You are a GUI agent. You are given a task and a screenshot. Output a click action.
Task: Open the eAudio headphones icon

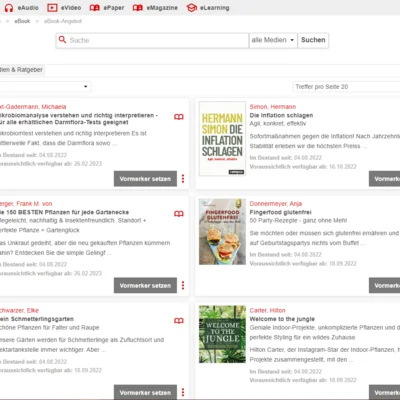[x=9, y=8]
